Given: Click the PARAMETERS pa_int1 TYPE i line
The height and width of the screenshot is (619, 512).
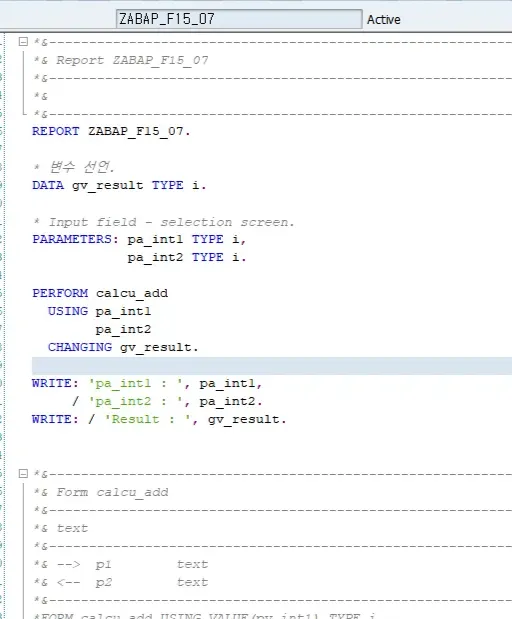Looking at the screenshot, I should 139,239.
